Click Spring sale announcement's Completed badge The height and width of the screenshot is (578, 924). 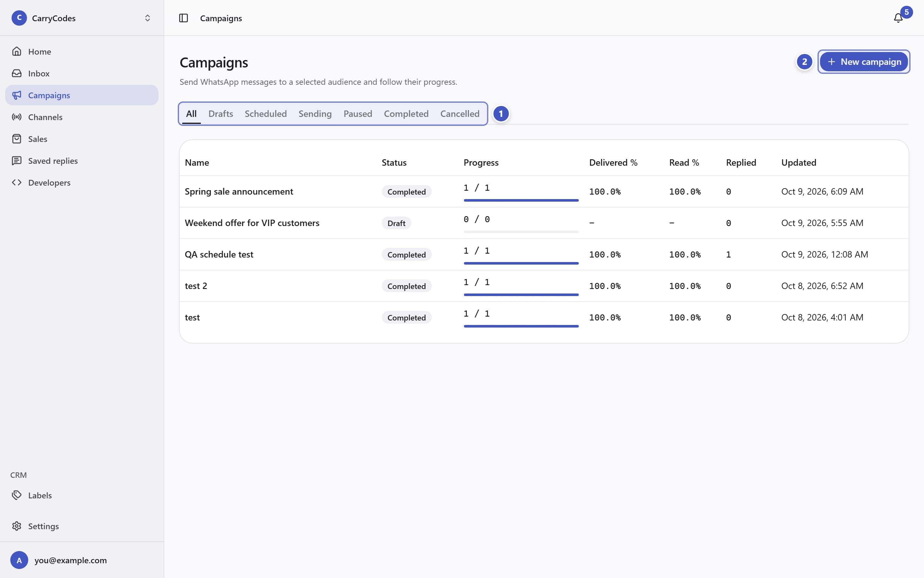click(406, 191)
